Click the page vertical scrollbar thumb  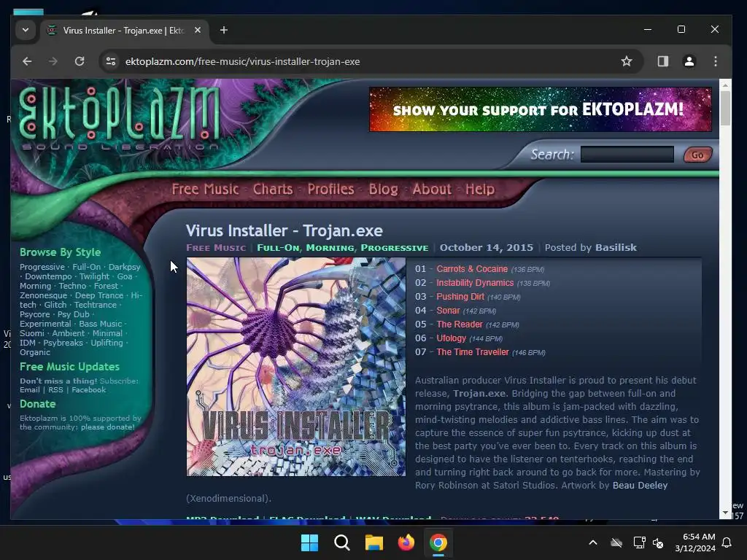pyautogui.click(x=724, y=108)
